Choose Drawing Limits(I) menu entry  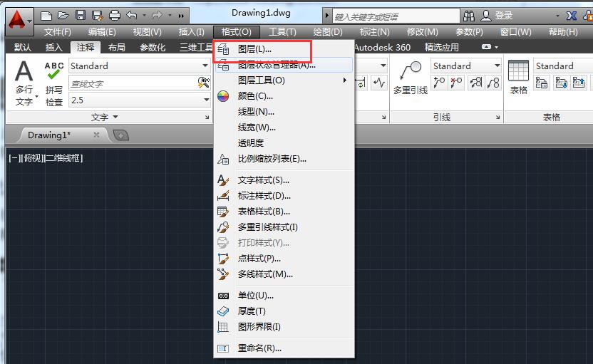click(x=284, y=326)
